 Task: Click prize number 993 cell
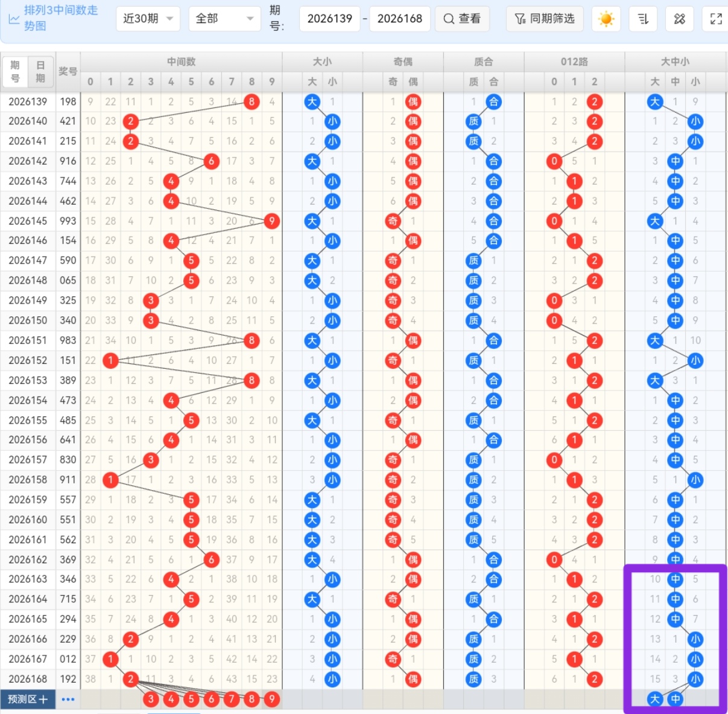[x=68, y=221]
